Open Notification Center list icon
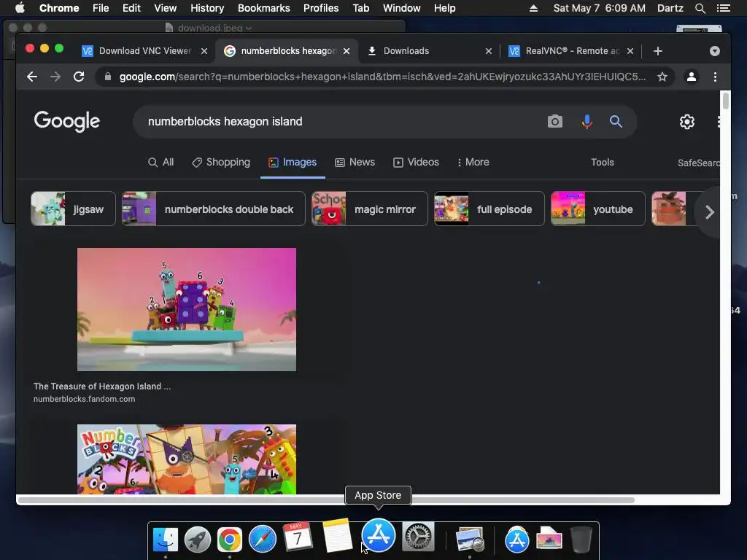 724,8
